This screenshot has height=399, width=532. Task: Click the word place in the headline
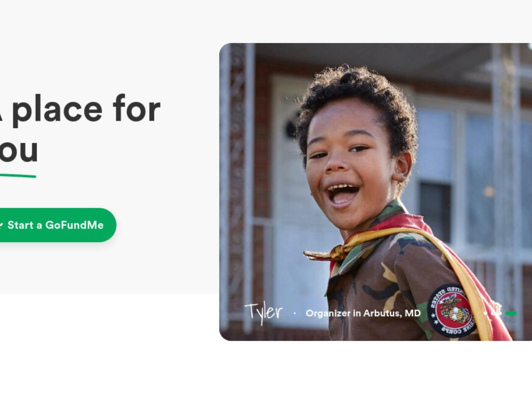pos(57,109)
